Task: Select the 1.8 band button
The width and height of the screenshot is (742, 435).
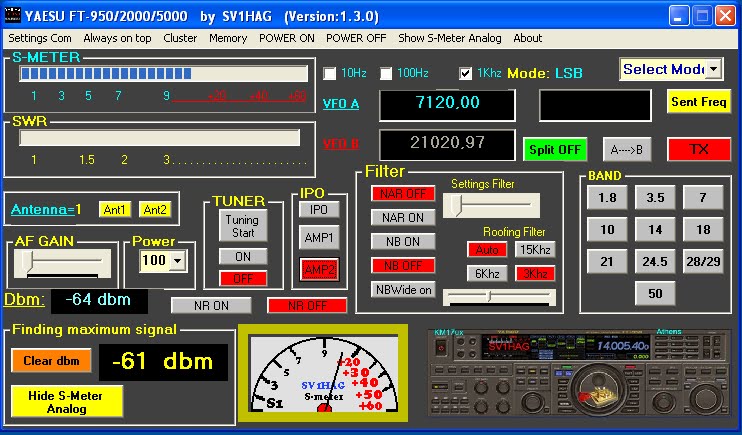Action: [x=607, y=197]
